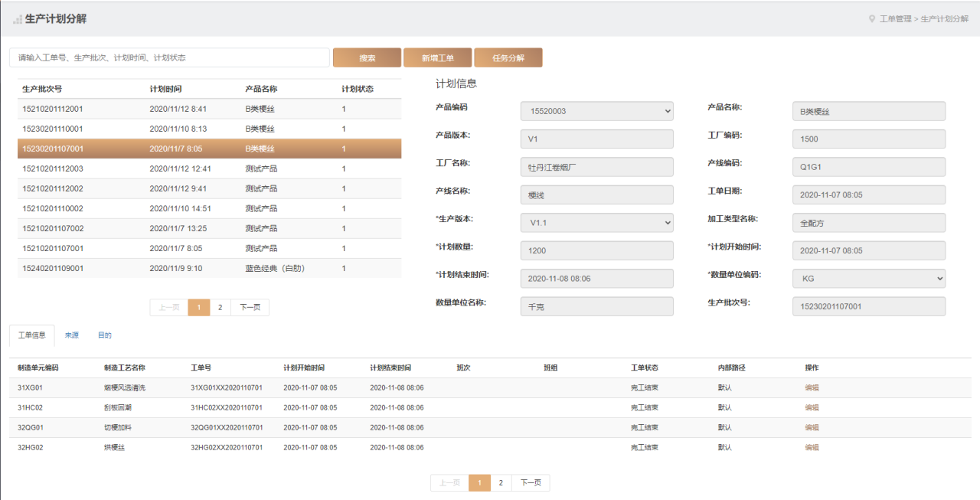Click the 加工类型名称 field showing 全配方
The height and width of the screenshot is (500, 980).
(869, 223)
